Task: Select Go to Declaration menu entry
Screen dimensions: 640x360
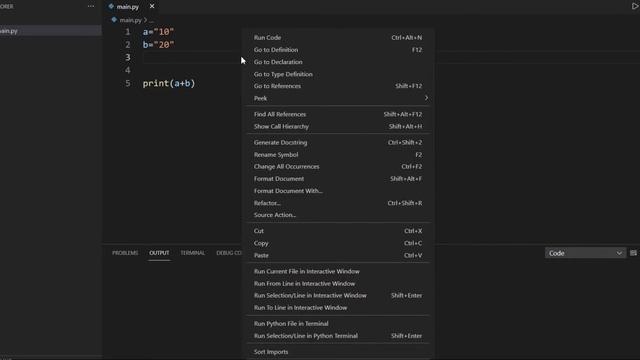Action: pyautogui.click(x=338, y=62)
